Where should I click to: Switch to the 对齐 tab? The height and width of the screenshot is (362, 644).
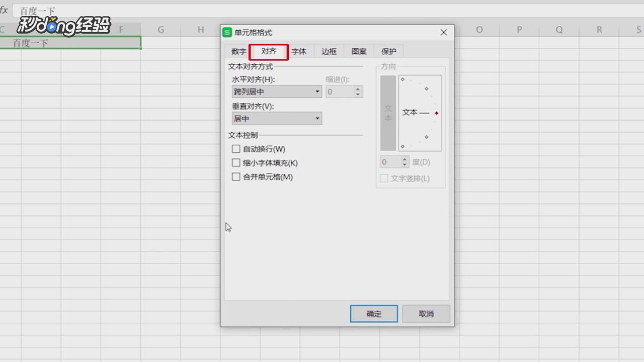tap(269, 51)
